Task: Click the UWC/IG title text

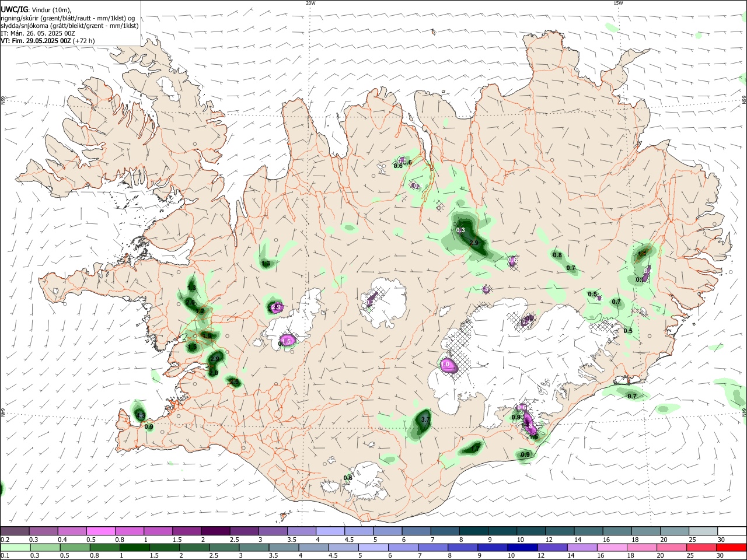Action: [14, 9]
